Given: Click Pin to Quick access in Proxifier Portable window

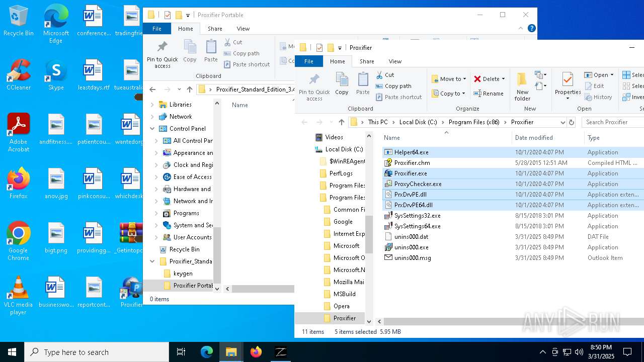Looking at the screenshot, I should click(x=162, y=54).
